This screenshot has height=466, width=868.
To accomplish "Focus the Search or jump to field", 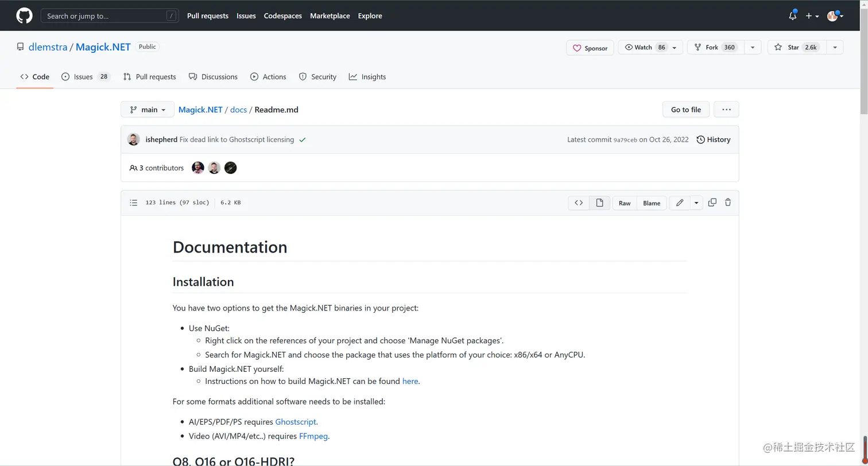I will (110, 16).
